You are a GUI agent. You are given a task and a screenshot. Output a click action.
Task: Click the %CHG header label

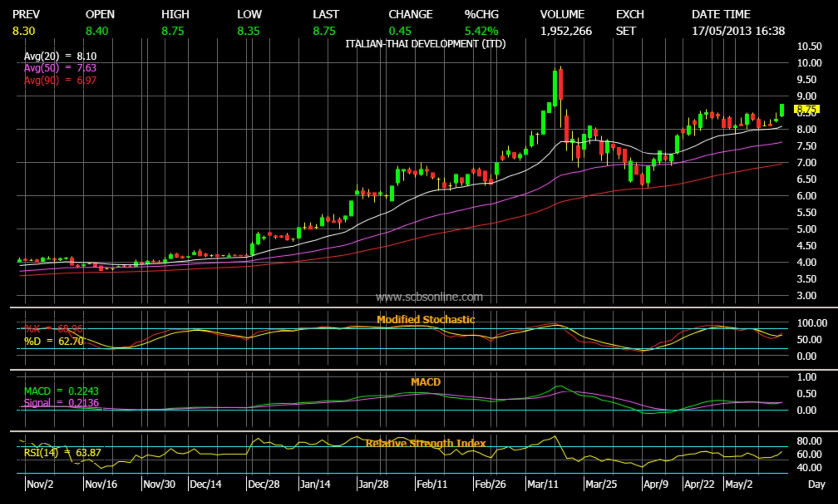[x=481, y=14]
